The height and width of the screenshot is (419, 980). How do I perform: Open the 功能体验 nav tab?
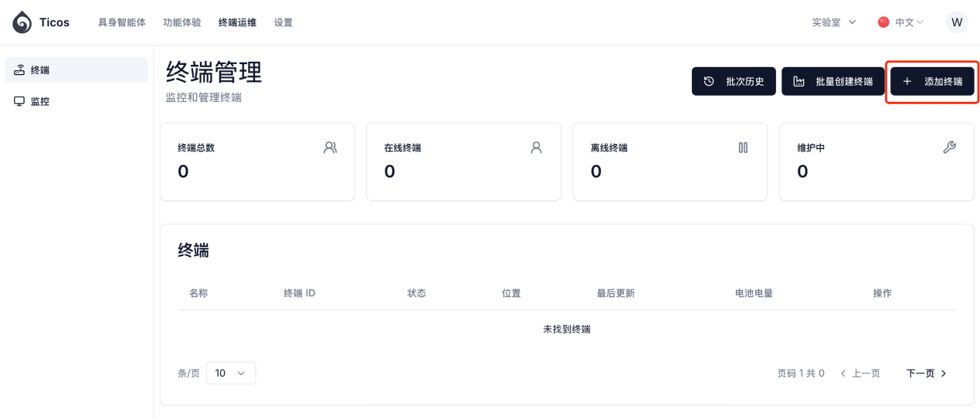pos(182,22)
